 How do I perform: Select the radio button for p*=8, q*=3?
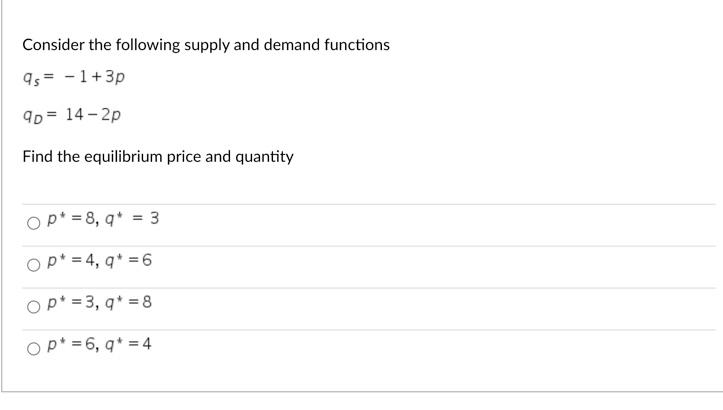click(x=33, y=224)
